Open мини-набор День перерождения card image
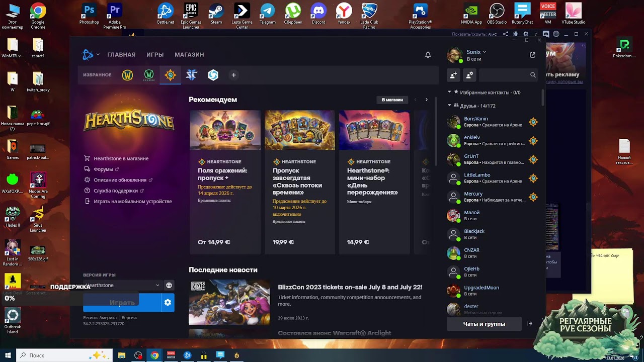644x362 pixels. (374, 130)
